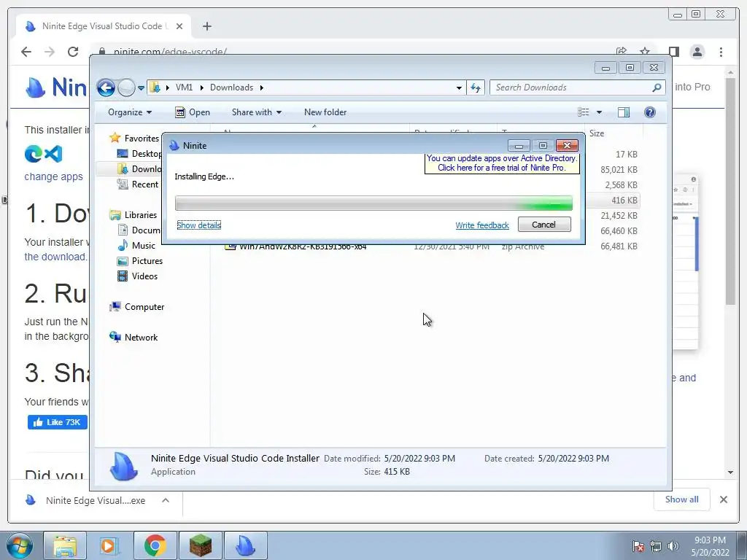The width and height of the screenshot is (747, 560).
Task: Open the view options dropdown arrow
Action: (600, 112)
